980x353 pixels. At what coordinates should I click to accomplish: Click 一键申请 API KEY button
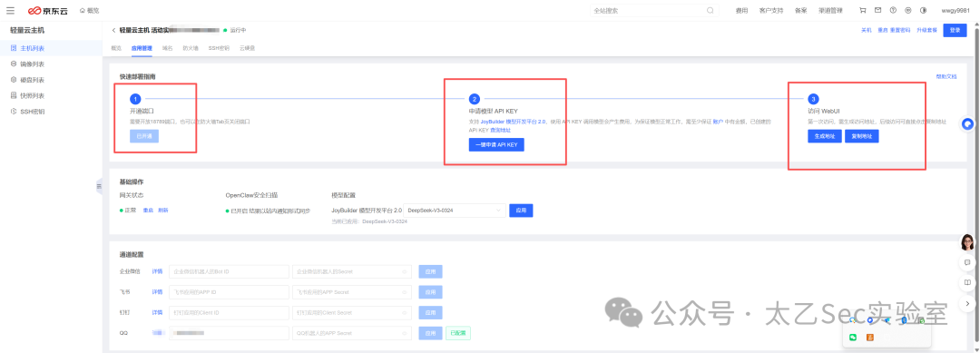click(497, 145)
